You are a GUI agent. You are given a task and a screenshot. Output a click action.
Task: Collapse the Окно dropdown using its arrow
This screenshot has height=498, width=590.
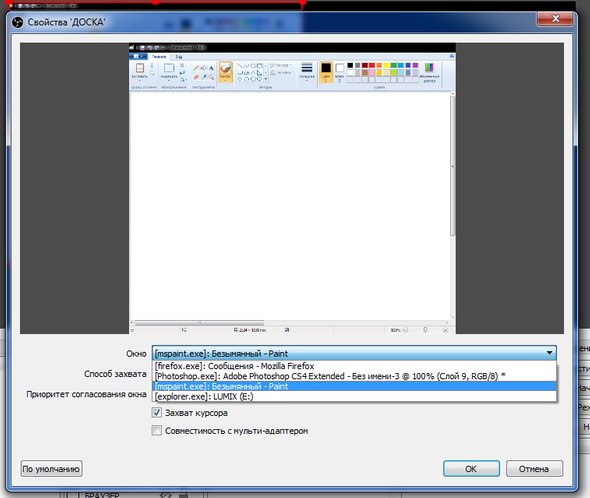click(x=549, y=353)
